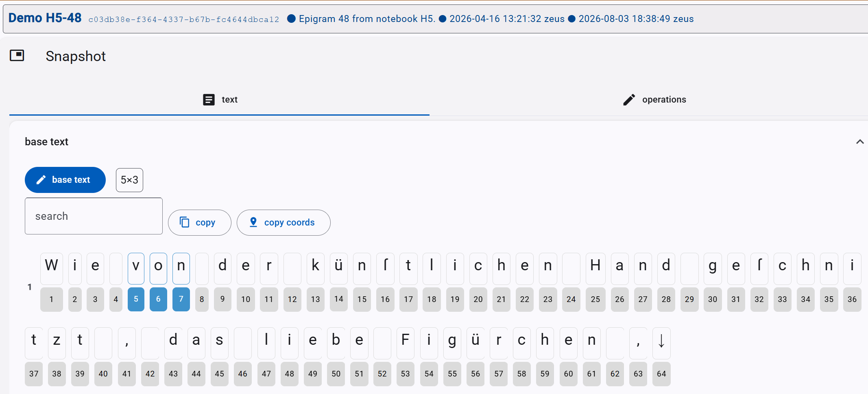The image size is (868, 394).
Task: Select the letter g at position 30
Action: [713, 269]
